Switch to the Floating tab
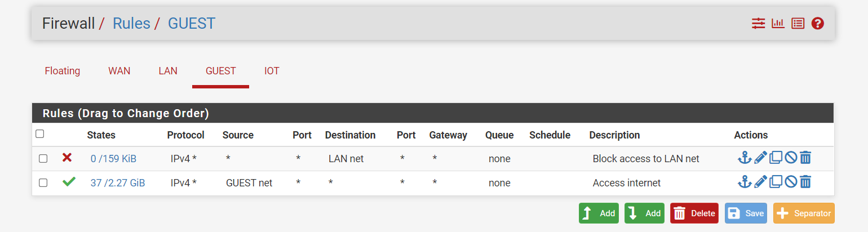868x232 pixels. point(63,71)
